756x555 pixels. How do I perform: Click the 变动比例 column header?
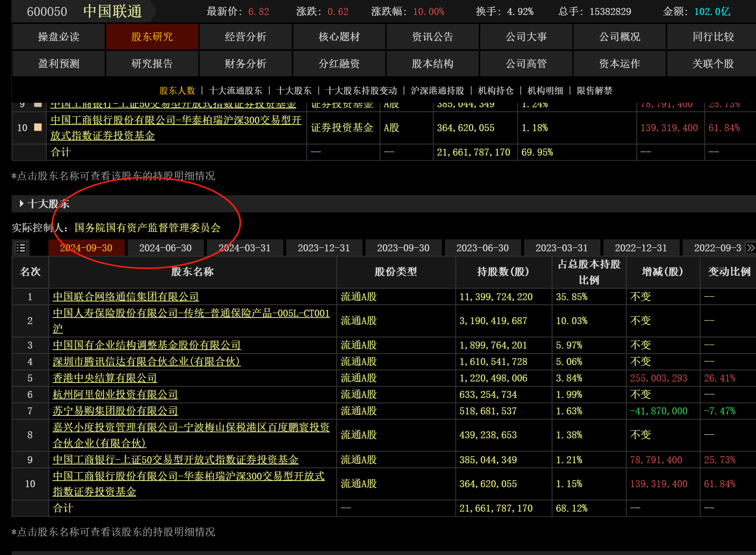[x=729, y=272]
